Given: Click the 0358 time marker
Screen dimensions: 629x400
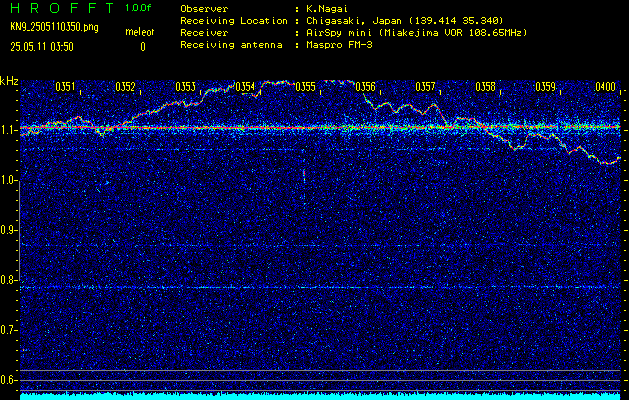Looking at the screenshot, I should tap(485, 87).
